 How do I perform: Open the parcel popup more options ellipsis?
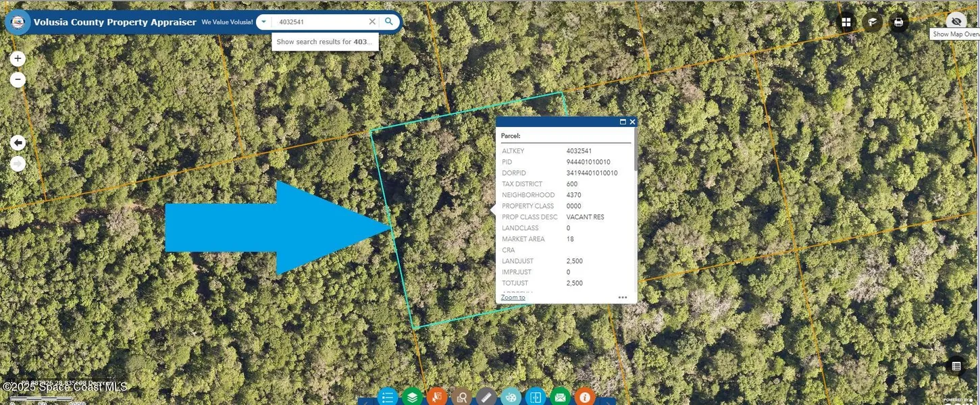(622, 298)
